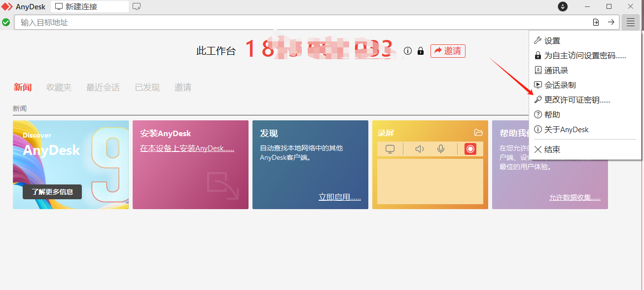Open the 已发现 tab
This screenshot has height=290, width=644.
click(x=147, y=87)
